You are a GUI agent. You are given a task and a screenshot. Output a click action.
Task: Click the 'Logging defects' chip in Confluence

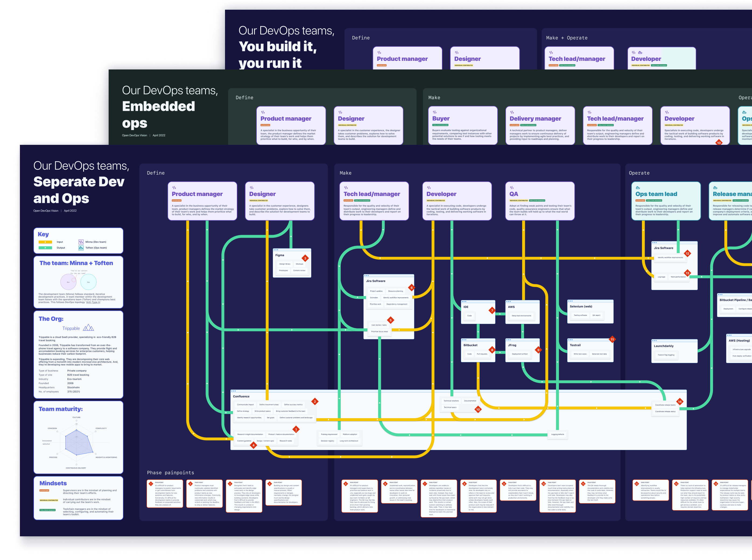tap(557, 434)
